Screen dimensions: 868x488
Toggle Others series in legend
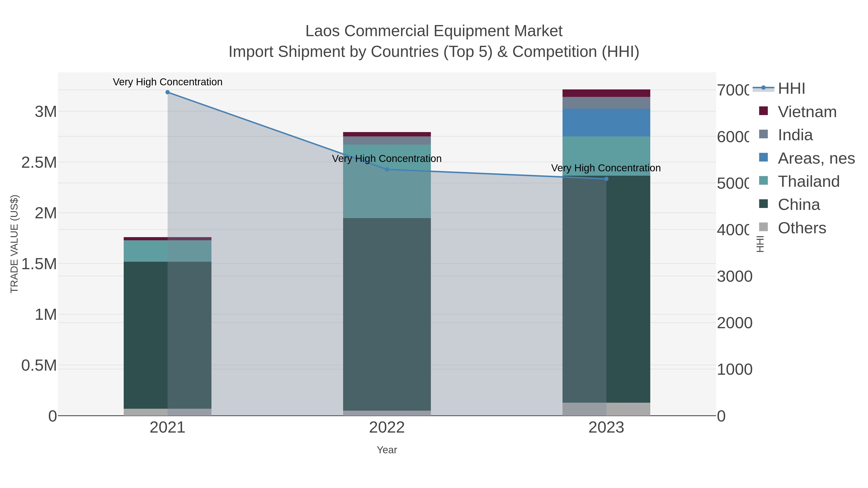click(793, 228)
